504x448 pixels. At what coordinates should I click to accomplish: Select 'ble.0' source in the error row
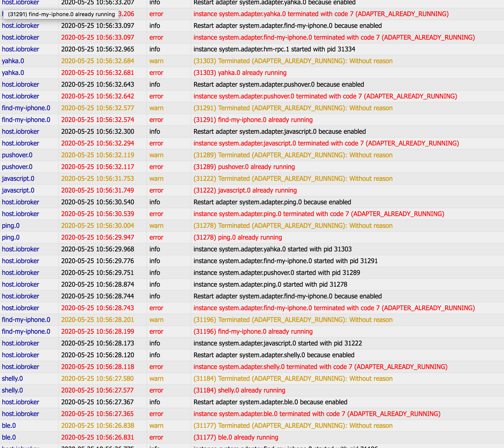9,437
